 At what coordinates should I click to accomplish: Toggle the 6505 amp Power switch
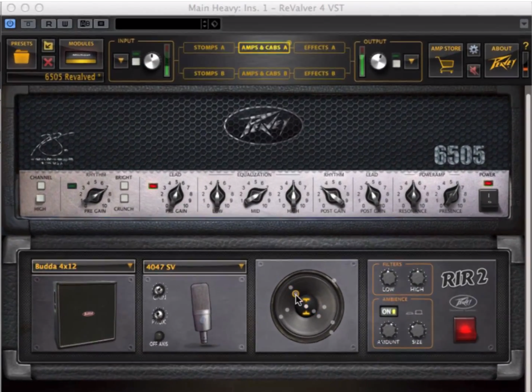[488, 200]
